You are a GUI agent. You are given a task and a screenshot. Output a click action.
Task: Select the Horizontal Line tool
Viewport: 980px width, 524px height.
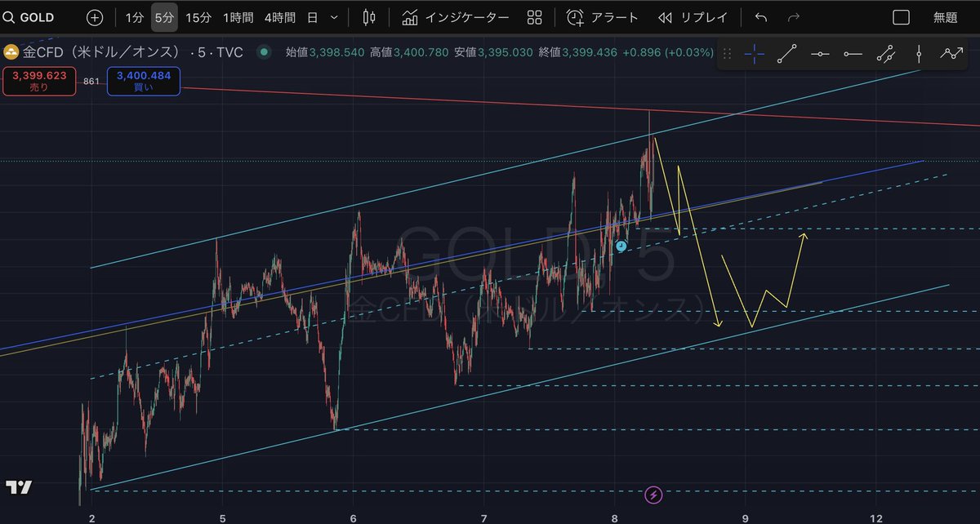pyautogui.click(x=820, y=54)
